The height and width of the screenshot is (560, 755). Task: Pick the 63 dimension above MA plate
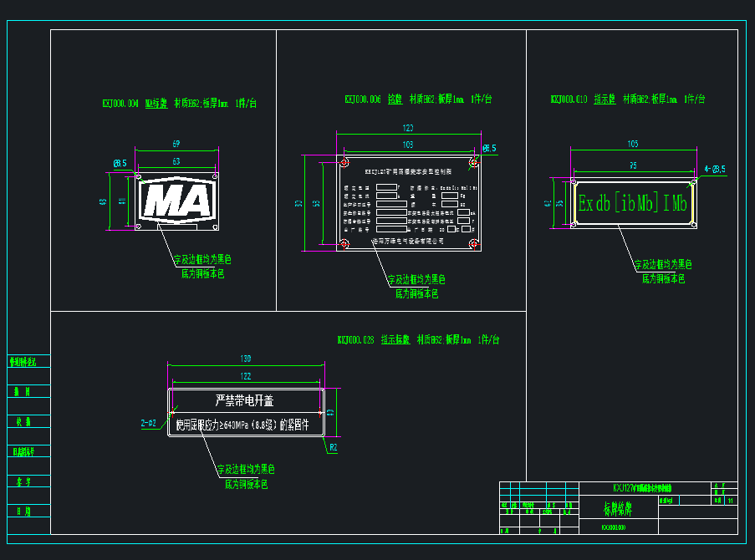(x=176, y=161)
